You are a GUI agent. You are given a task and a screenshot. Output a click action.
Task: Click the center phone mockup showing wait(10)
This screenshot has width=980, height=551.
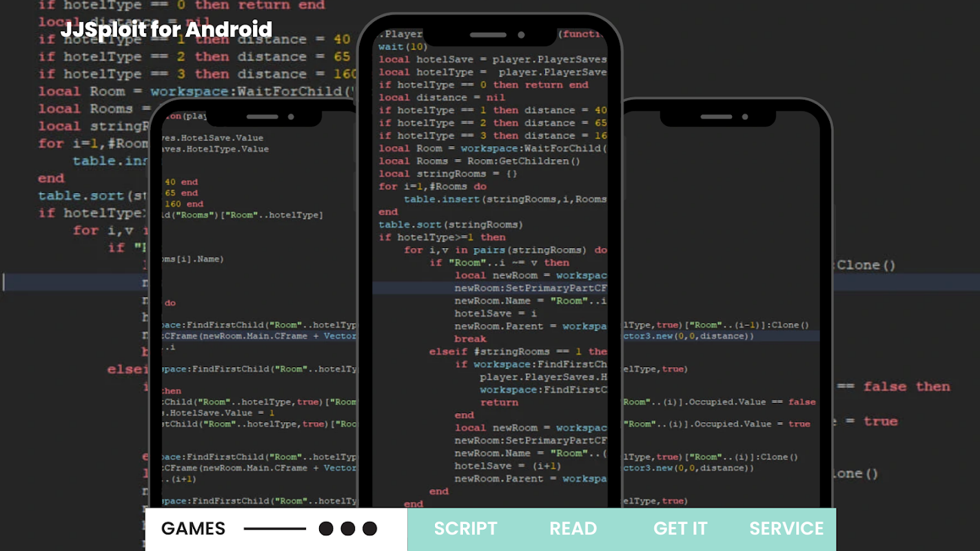coord(490,262)
